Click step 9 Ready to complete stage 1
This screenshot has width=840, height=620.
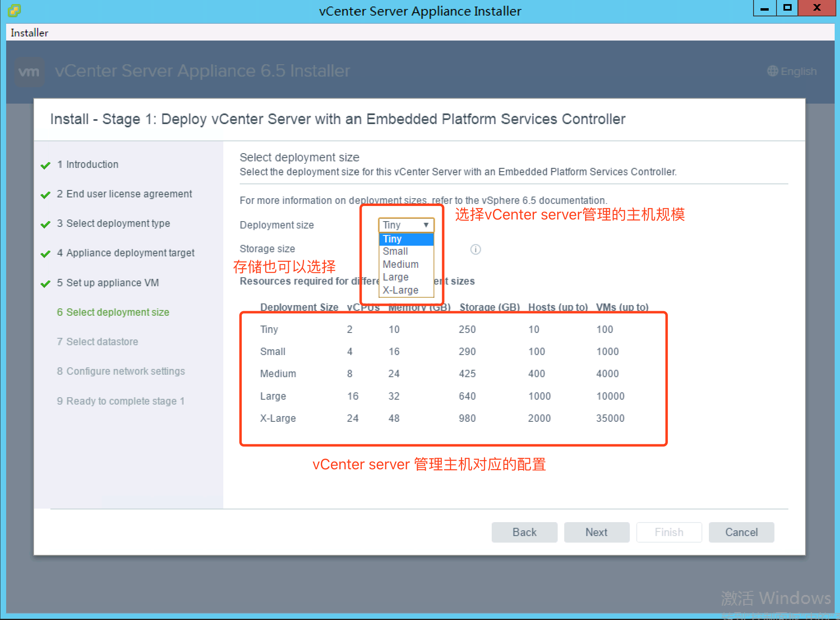(120, 401)
